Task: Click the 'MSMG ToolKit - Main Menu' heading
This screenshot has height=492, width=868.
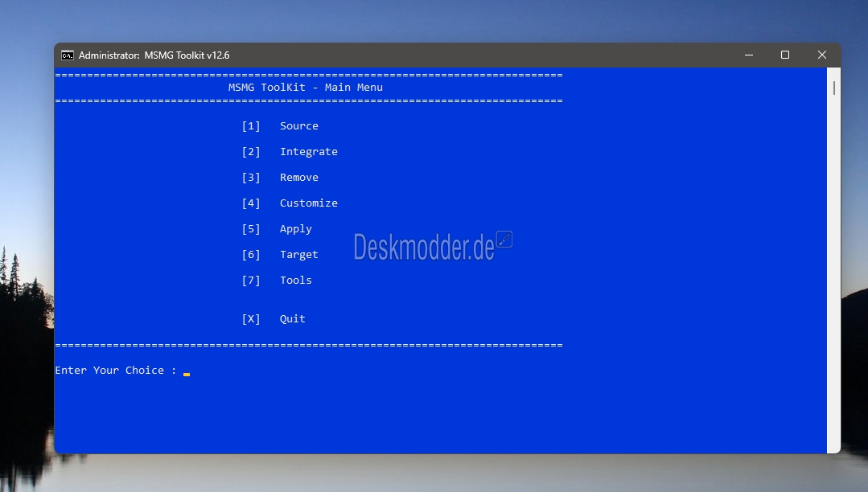Action: 306,88
